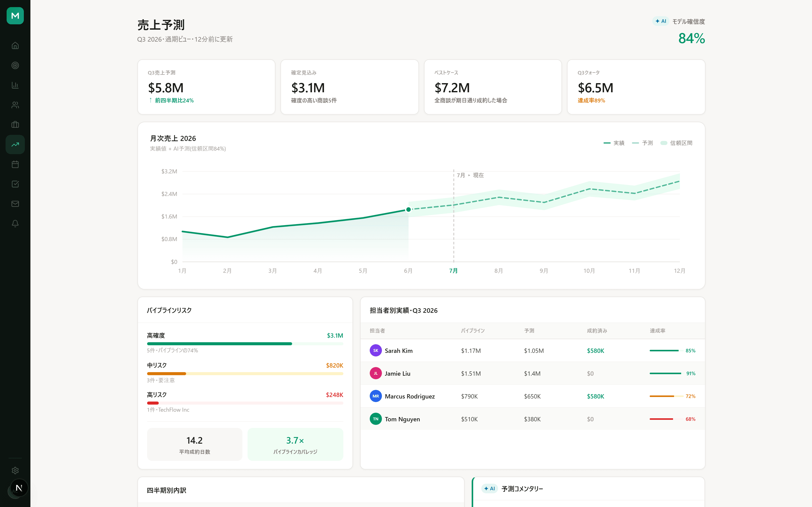Click the 12月 axis label
This screenshot has width=812, height=507.
[680, 270]
